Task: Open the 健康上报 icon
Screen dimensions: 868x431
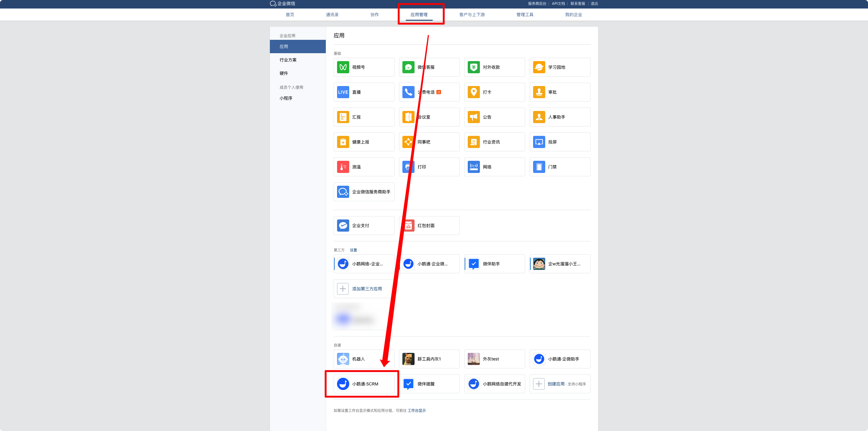Action: coord(343,142)
